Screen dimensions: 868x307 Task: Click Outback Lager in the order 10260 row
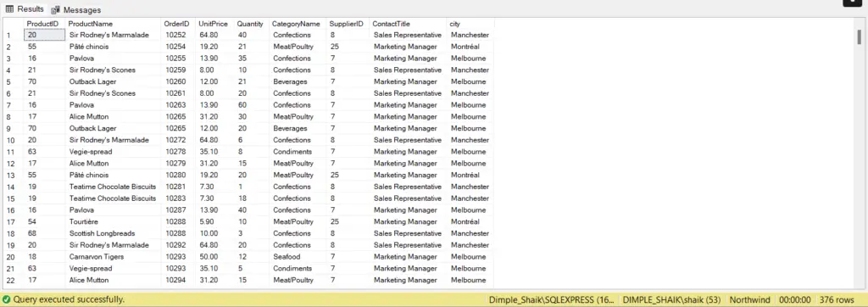(114, 81)
